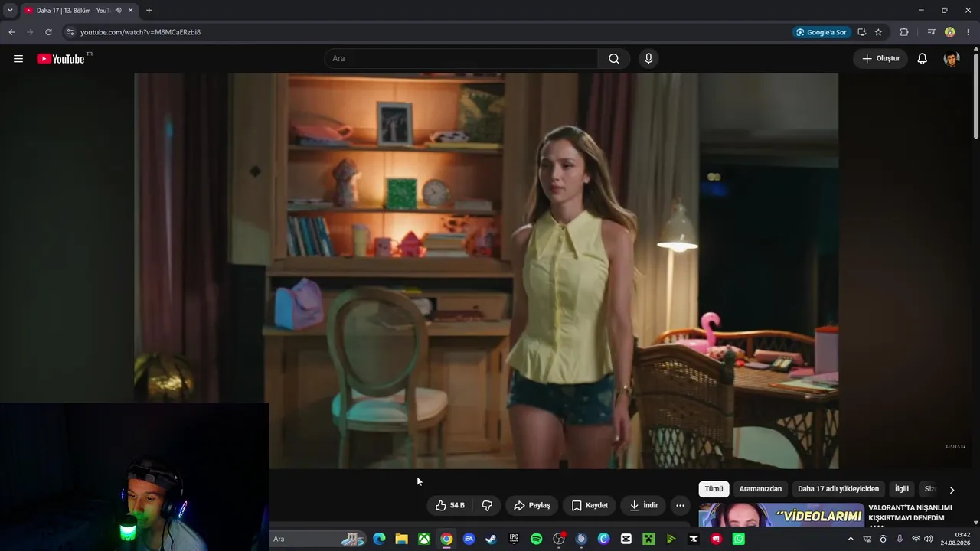The height and width of the screenshot is (551, 980).
Task: Download the video with İndir
Action: point(643,505)
